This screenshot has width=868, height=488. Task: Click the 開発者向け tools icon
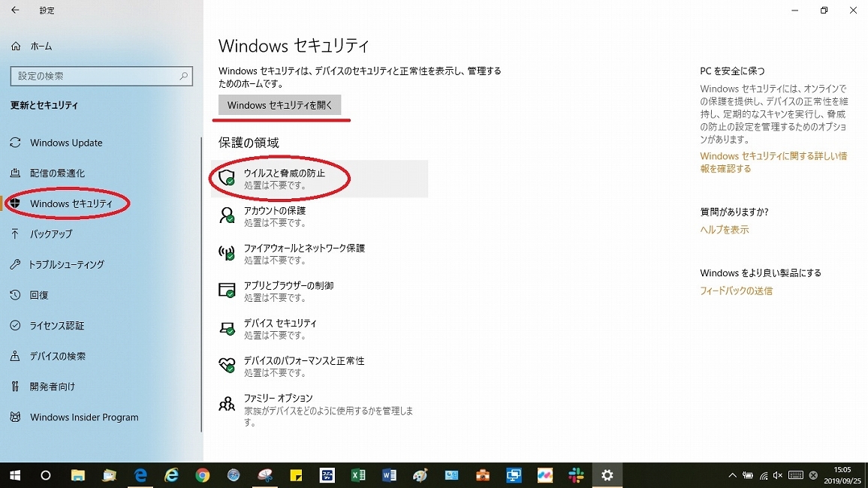coord(15,386)
